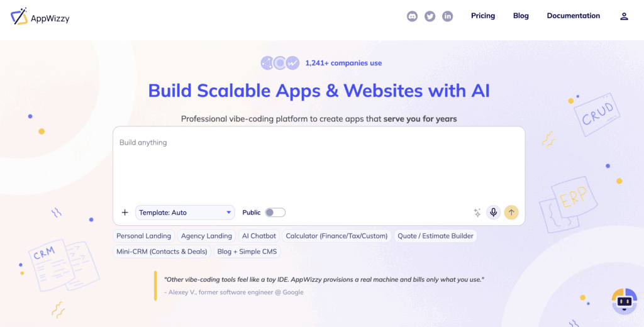Select the Quote / Estimate Builder chip
The height and width of the screenshot is (327, 644).
tap(435, 236)
